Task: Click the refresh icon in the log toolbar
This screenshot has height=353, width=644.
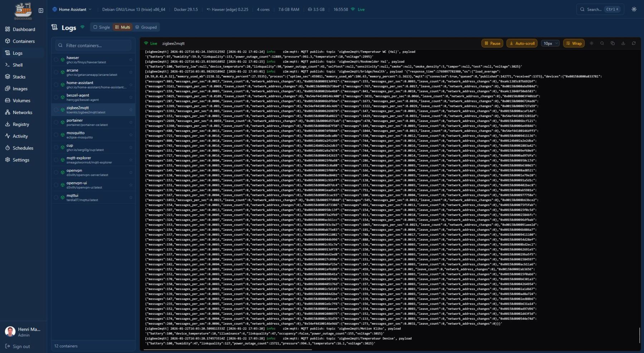Action: coord(634,43)
